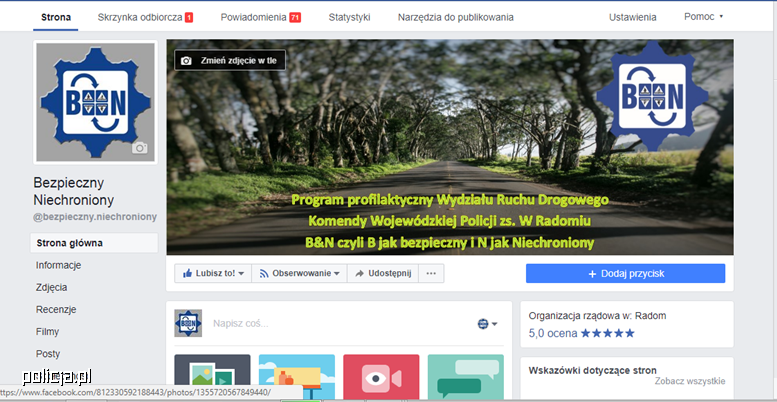Go to the Statystyki tab
The image size is (777, 402).
349,17
